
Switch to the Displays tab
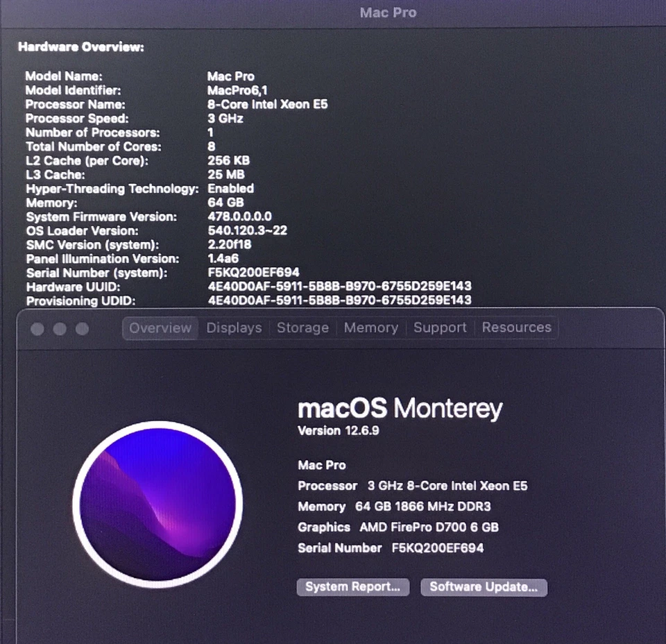[234, 328]
